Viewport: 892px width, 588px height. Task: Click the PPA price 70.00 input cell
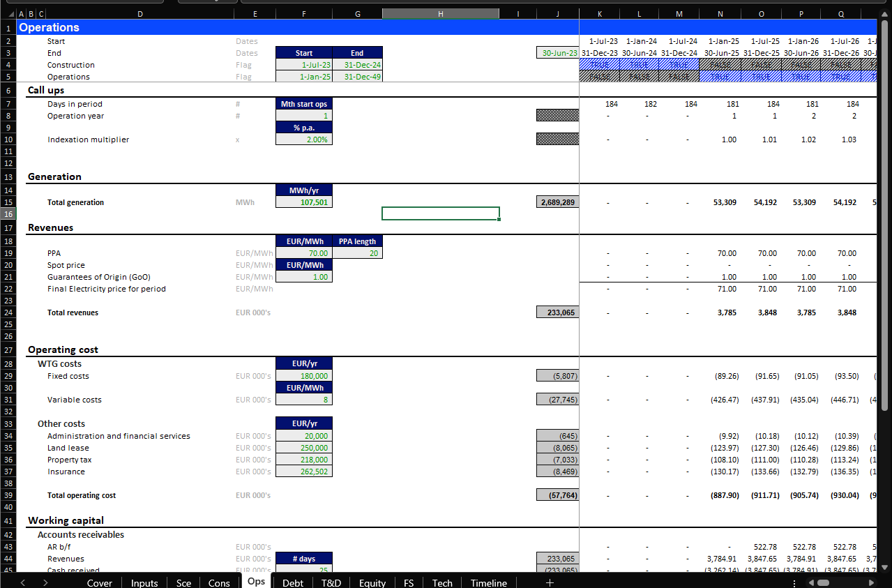304,253
